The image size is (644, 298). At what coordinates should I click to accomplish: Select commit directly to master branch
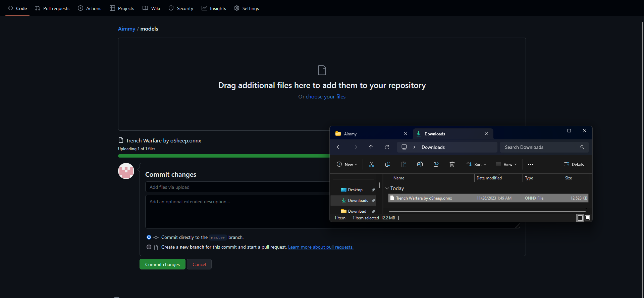(x=149, y=237)
